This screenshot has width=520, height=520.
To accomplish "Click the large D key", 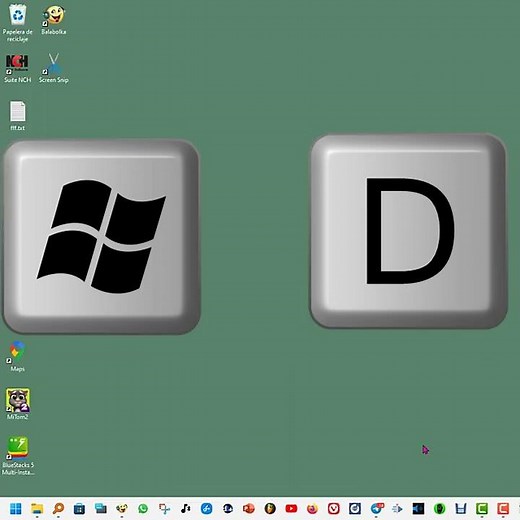I will [409, 231].
